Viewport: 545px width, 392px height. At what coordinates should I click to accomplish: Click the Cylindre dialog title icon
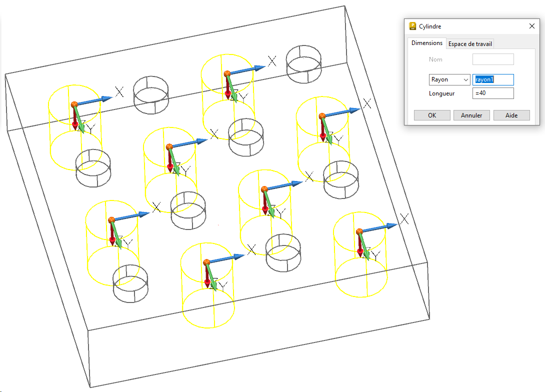click(412, 26)
